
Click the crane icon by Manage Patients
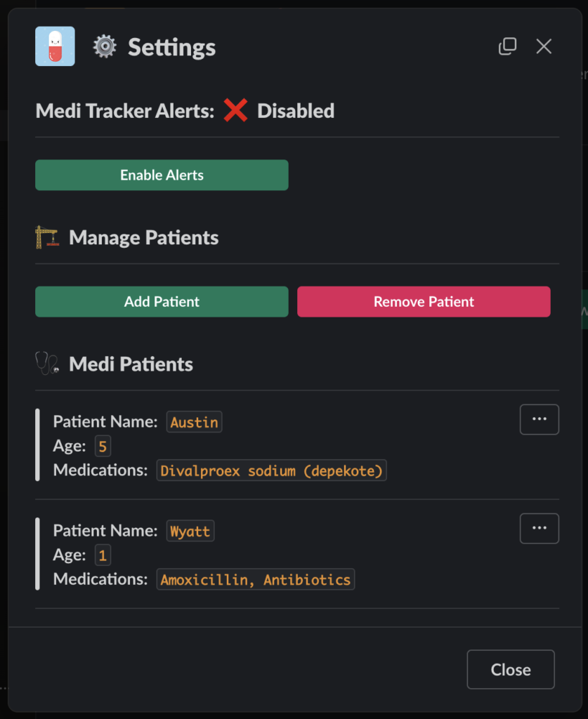point(47,237)
